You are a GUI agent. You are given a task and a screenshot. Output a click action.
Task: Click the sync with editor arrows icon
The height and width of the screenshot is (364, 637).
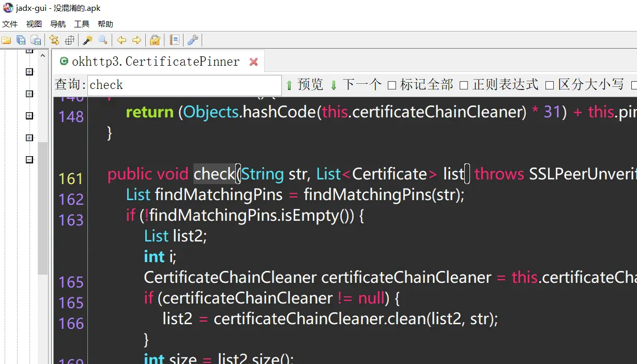click(54, 40)
